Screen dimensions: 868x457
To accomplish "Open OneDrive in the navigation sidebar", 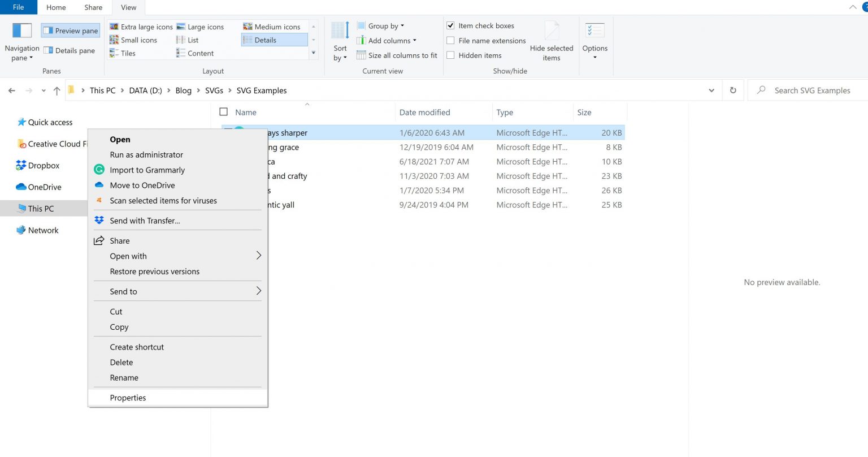I will tap(45, 187).
